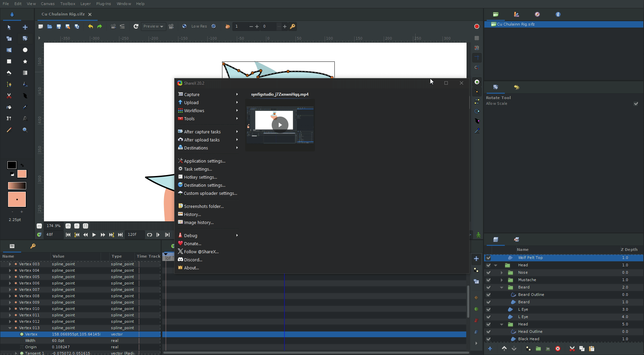
Task: Delete layer with the red X icon
Action: (x=558, y=349)
